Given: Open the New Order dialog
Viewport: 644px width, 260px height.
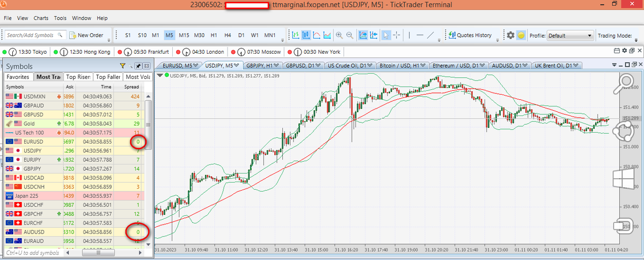Looking at the screenshot, I should (86, 35).
